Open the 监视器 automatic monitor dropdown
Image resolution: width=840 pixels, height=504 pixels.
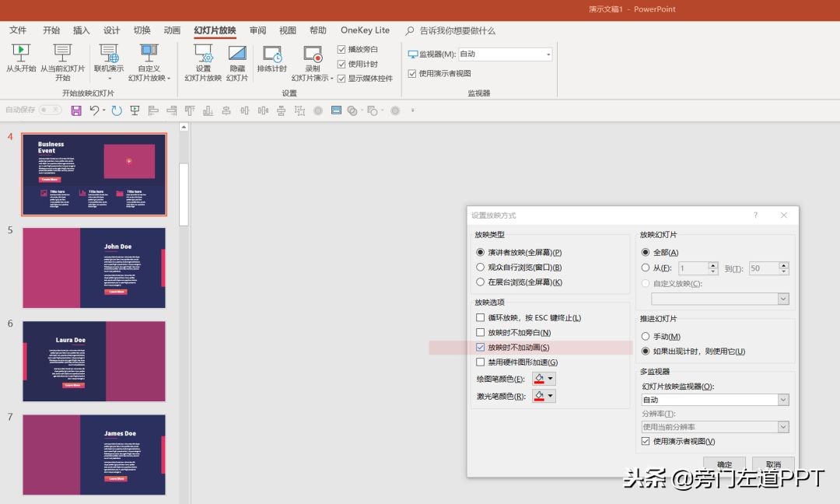547,54
